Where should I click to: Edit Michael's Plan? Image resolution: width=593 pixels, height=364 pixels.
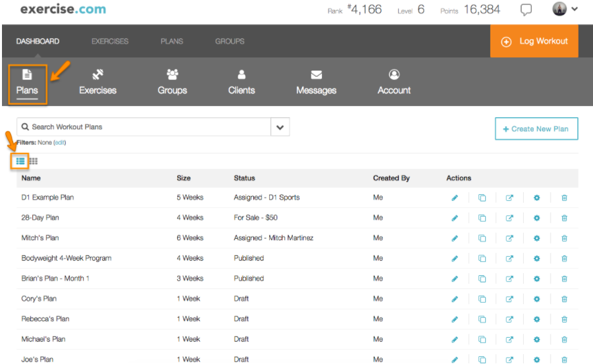(x=455, y=340)
